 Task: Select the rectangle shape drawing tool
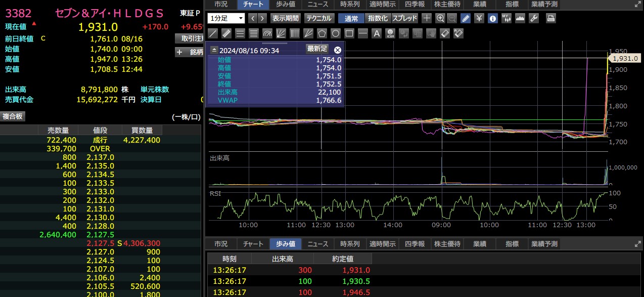pos(349,33)
